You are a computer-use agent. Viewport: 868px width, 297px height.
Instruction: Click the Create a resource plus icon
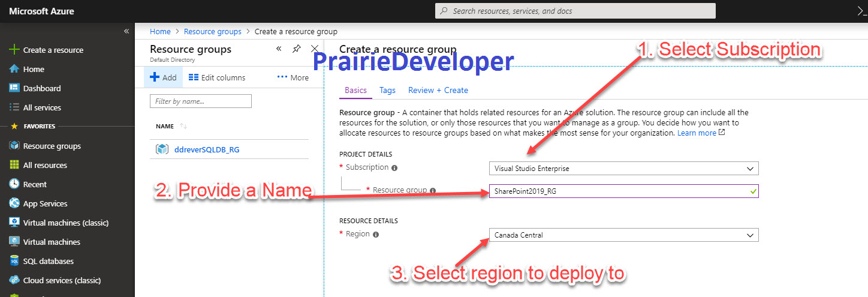[x=14, y=50]
